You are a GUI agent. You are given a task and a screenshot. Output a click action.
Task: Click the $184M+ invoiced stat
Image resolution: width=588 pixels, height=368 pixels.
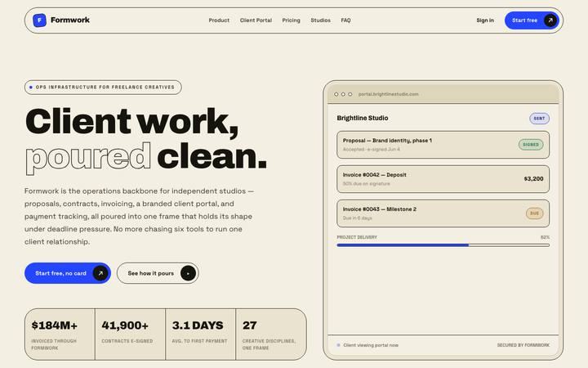click(x=60, y=334)
